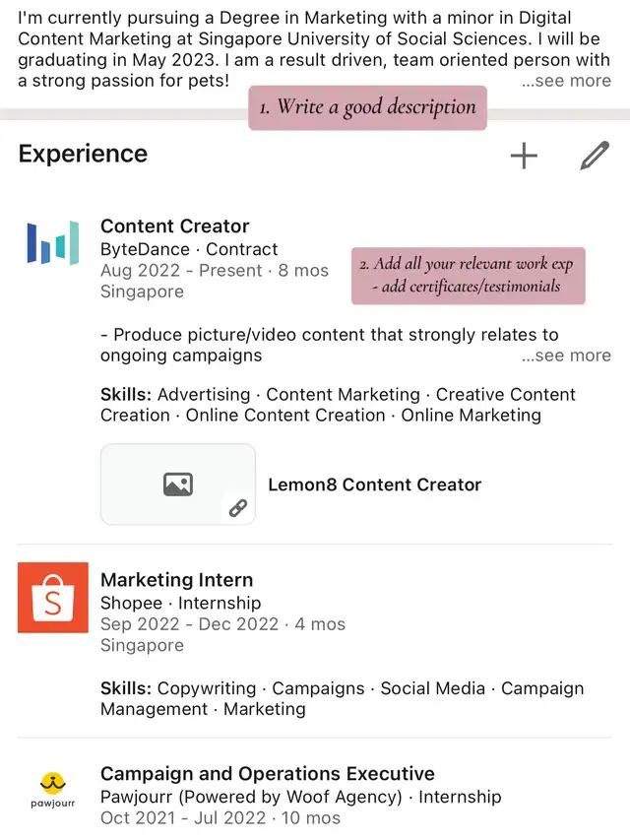Tap the ByteDance · Contract company line
The image size is (630, 840).
189,249
